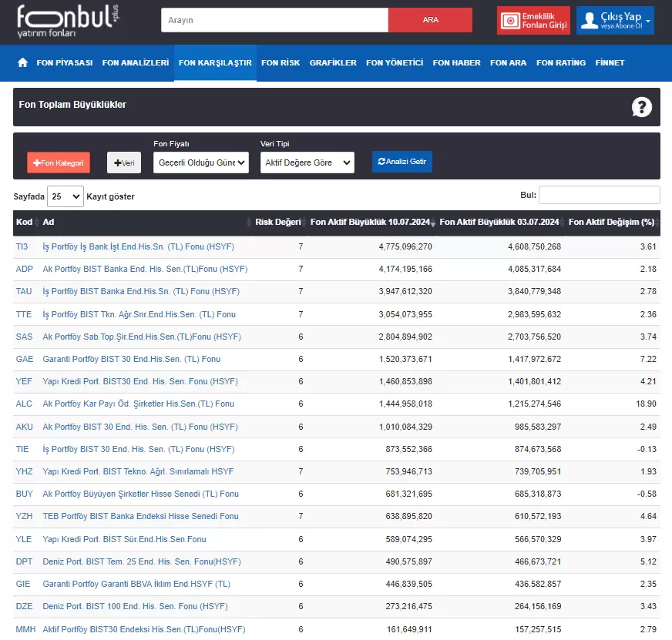Screen dimensions: 672x640
Task: Click the red Fon Kategori button
Action: click(x=59, y=163)
